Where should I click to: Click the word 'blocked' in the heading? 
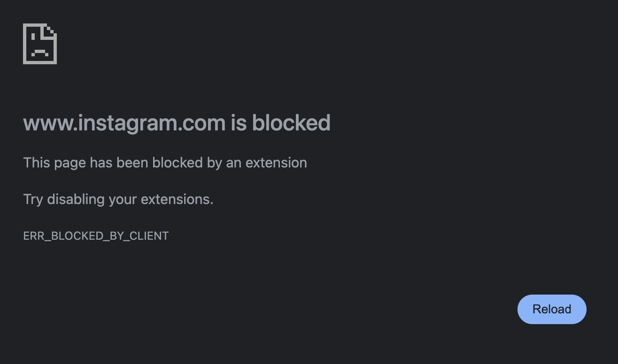point(291,122)
